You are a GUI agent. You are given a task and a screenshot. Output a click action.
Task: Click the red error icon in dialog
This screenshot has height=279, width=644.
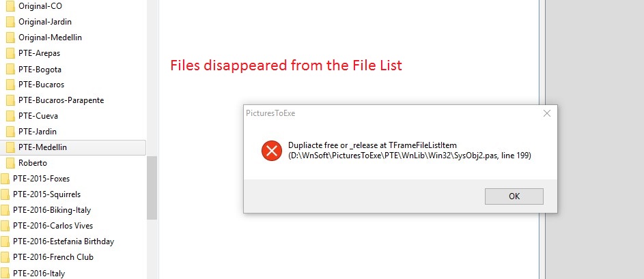[272, 151]
